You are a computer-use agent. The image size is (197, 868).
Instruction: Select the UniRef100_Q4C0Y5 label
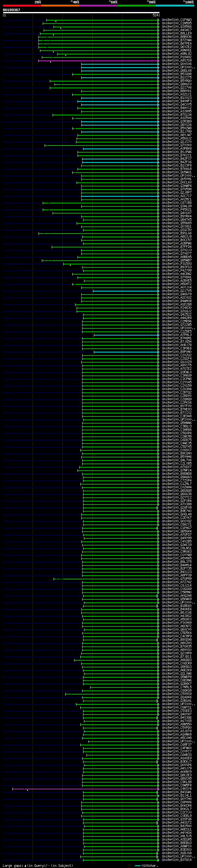177,104
